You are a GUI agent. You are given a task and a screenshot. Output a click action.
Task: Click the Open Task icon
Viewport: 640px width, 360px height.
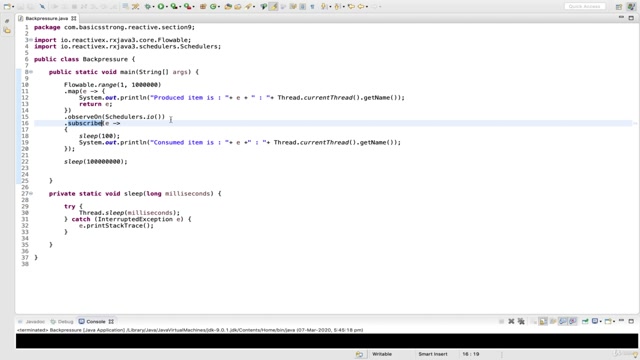click(x=238, y=7)
